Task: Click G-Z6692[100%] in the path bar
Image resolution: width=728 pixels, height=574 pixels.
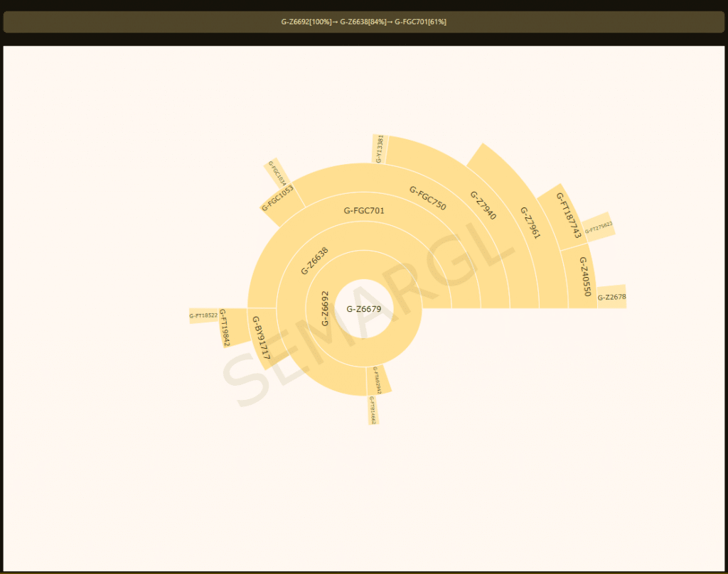Action: tap(306, 22)
